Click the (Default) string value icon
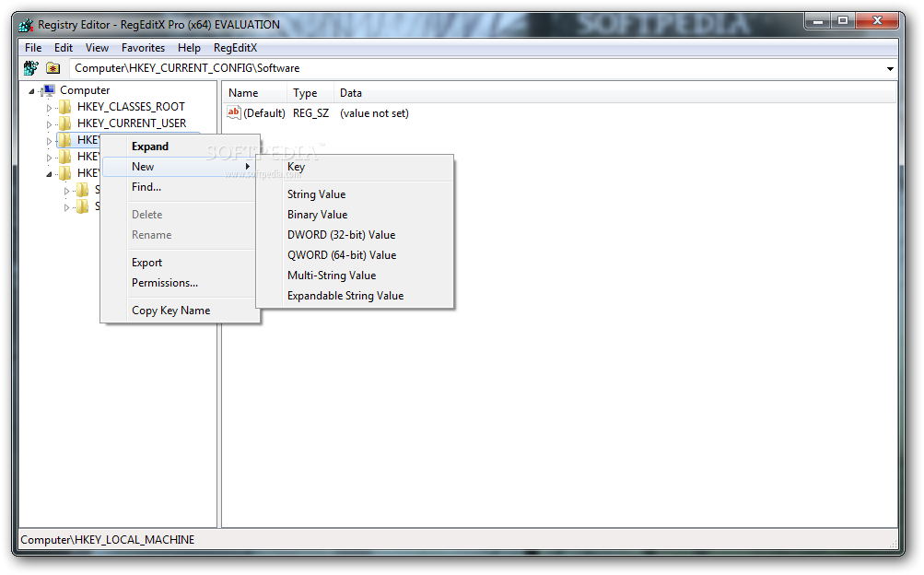 (234, 112)
